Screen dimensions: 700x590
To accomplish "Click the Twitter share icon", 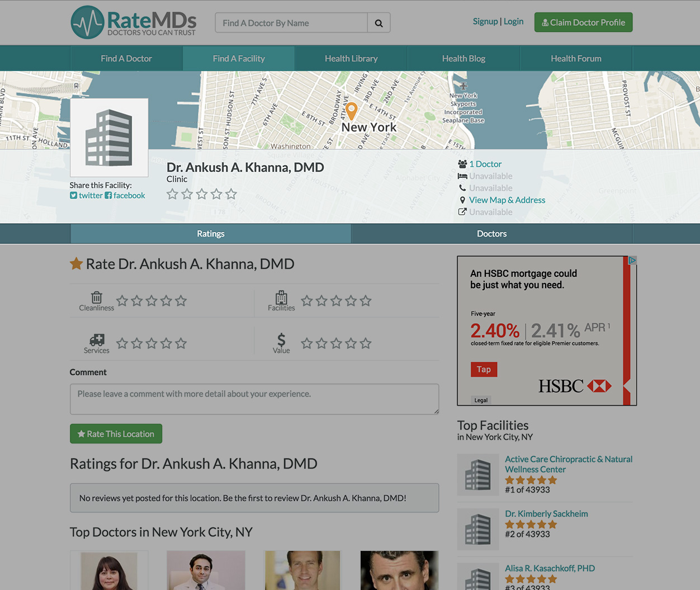I will tap(73, 196).
